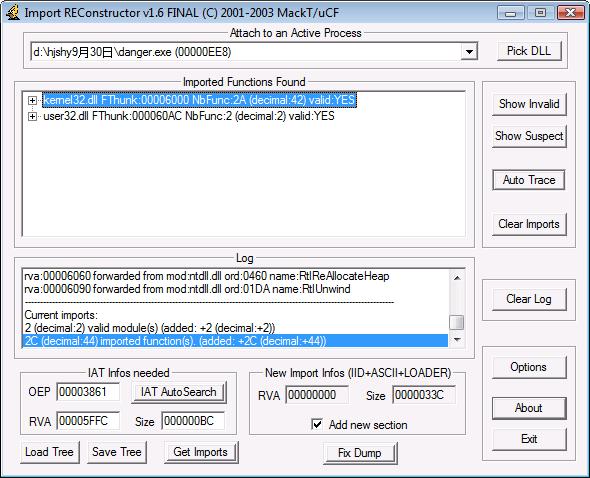Click the log scrollbar down arrow
590x478 pixels.
457,340
